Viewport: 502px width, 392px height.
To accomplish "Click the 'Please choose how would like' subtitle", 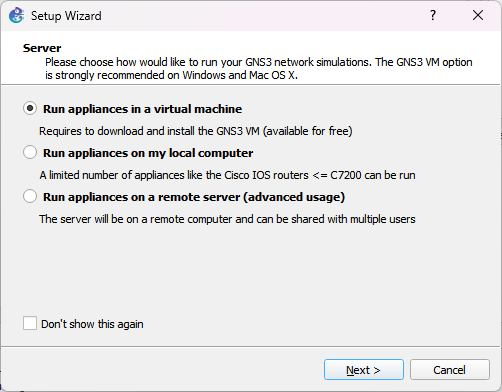I will tap(259, 62).
